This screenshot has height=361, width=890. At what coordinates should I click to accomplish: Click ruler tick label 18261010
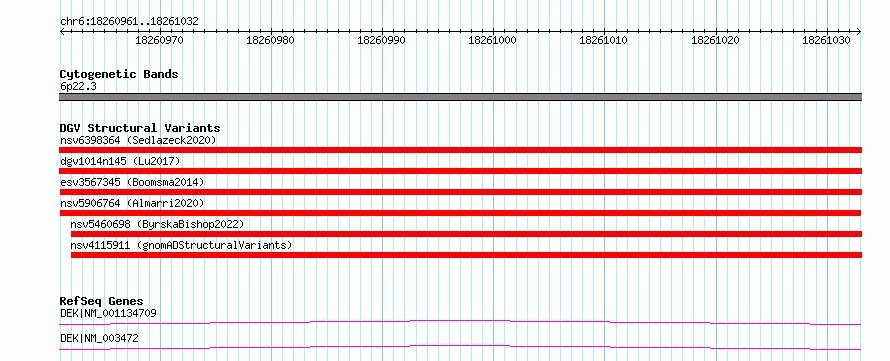pos(603,41)
